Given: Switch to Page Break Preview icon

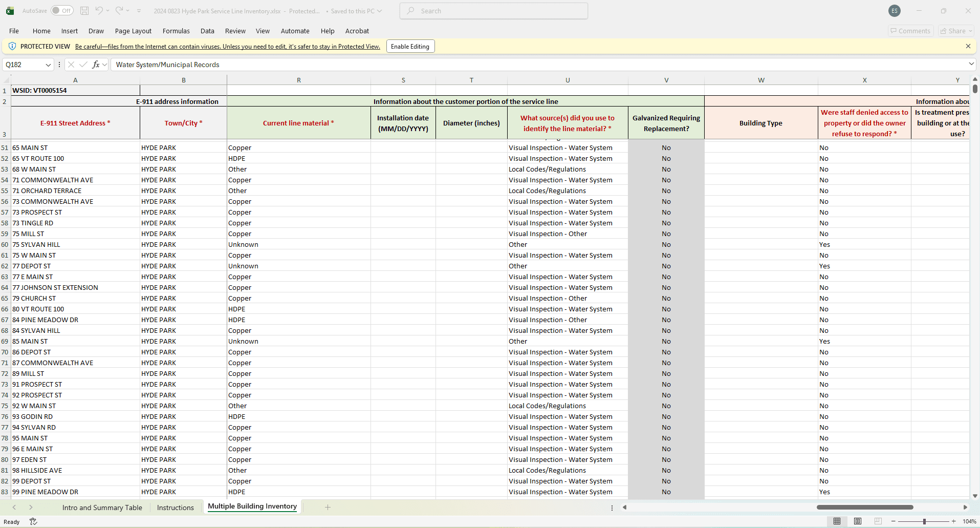Looking at the screenshot, I should (x=878, y=521).
